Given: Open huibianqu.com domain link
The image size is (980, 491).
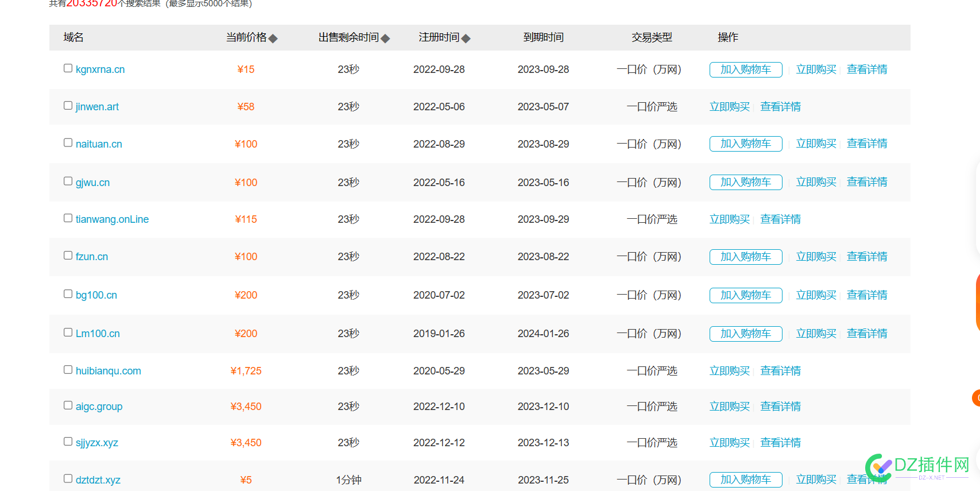Looking at the screenshot, I should (108, 371).
